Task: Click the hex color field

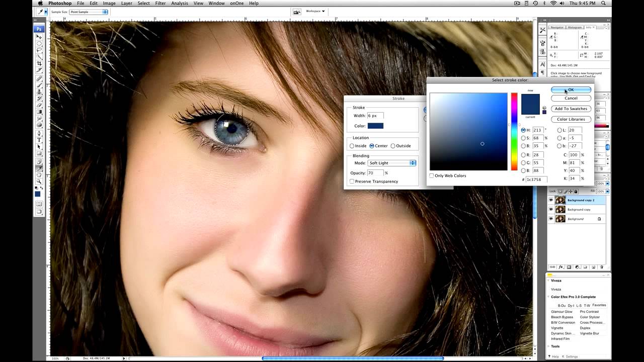Action: click(x=536, y=179)
